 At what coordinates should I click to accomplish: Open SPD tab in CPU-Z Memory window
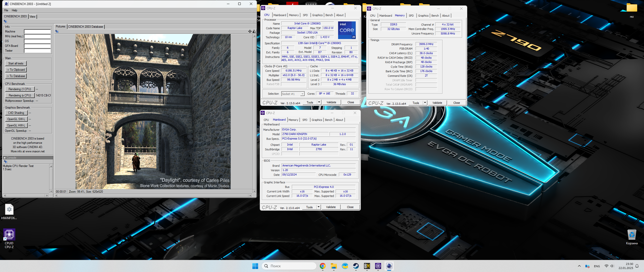pyautogui.click(x=411, y=16)
